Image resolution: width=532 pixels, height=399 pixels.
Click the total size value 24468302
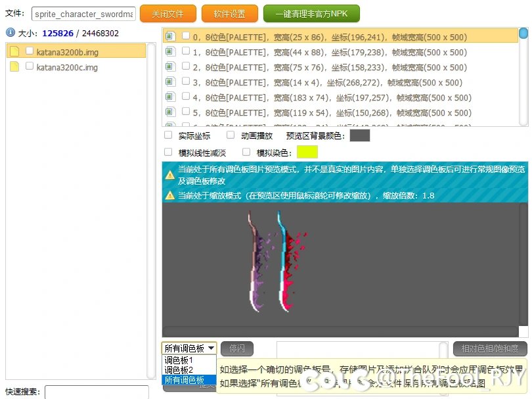100,33
